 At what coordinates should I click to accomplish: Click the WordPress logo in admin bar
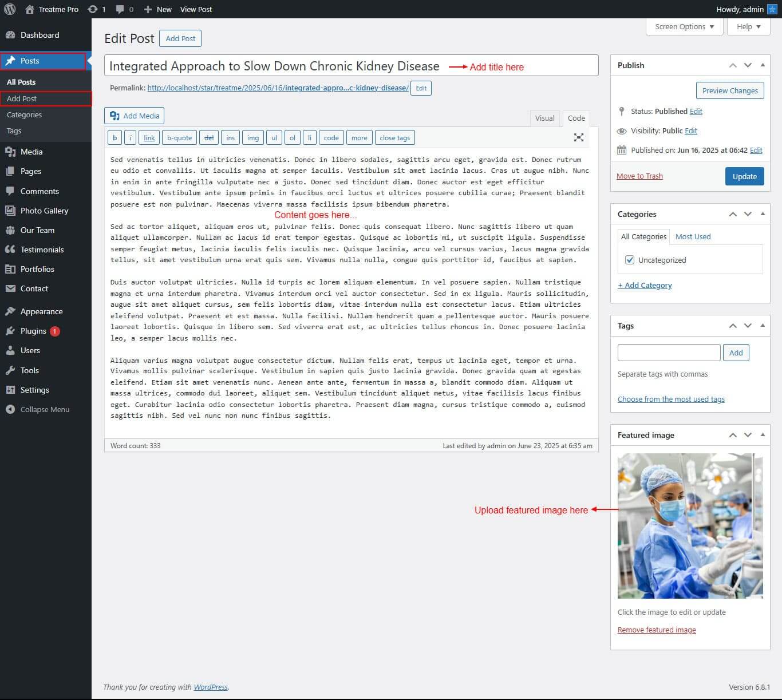[10, 9]
